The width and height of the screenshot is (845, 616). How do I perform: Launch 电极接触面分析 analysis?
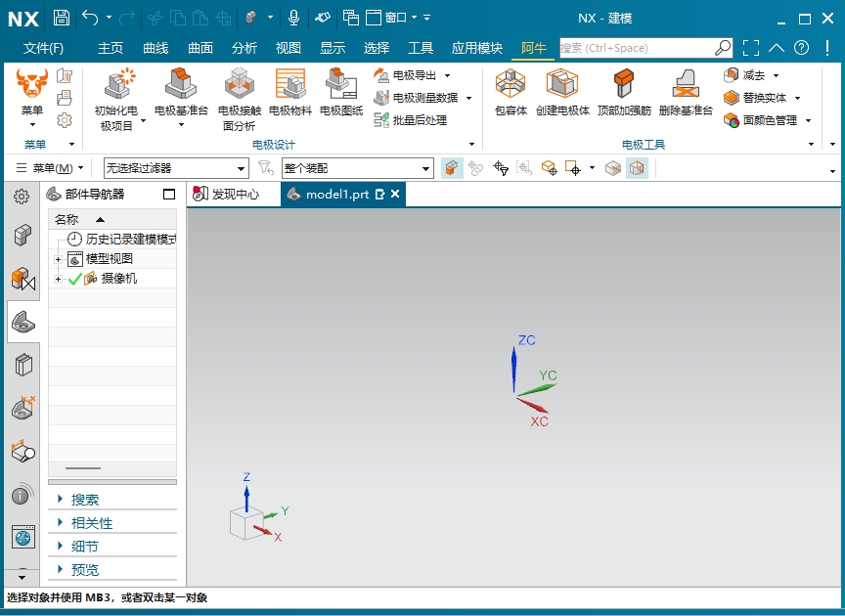[239, 88]
